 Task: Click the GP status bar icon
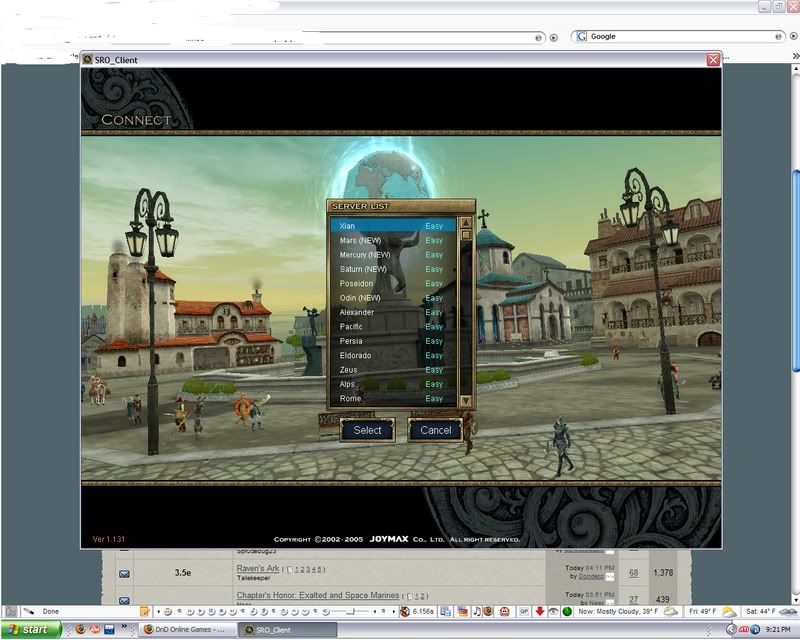point(524,611)
